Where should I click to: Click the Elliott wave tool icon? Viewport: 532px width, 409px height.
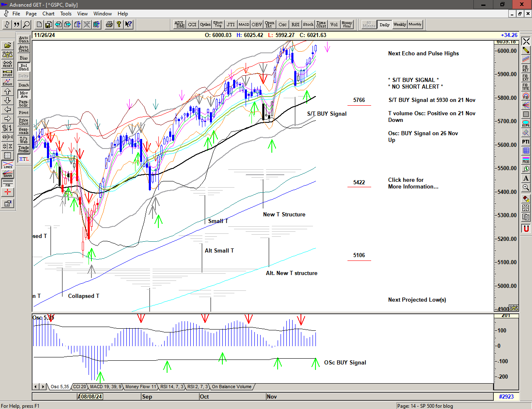tap(7, 82)
